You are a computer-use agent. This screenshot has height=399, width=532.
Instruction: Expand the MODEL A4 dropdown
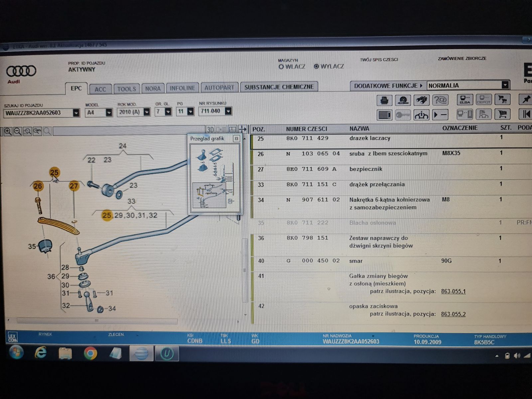pos(109,113)
